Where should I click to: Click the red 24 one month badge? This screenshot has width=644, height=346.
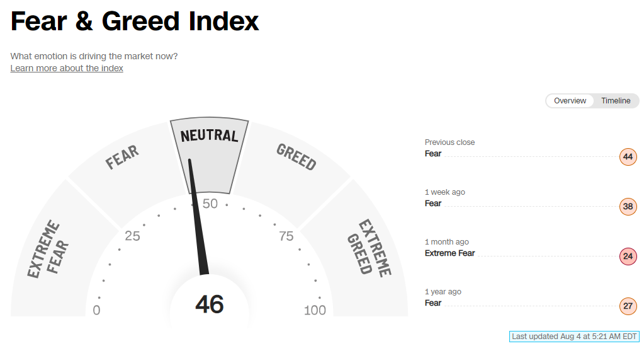[x=628, y=257]
